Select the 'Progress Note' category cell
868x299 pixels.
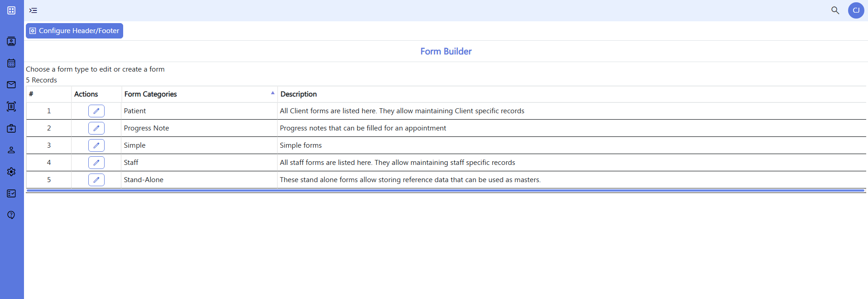(199, 128)
